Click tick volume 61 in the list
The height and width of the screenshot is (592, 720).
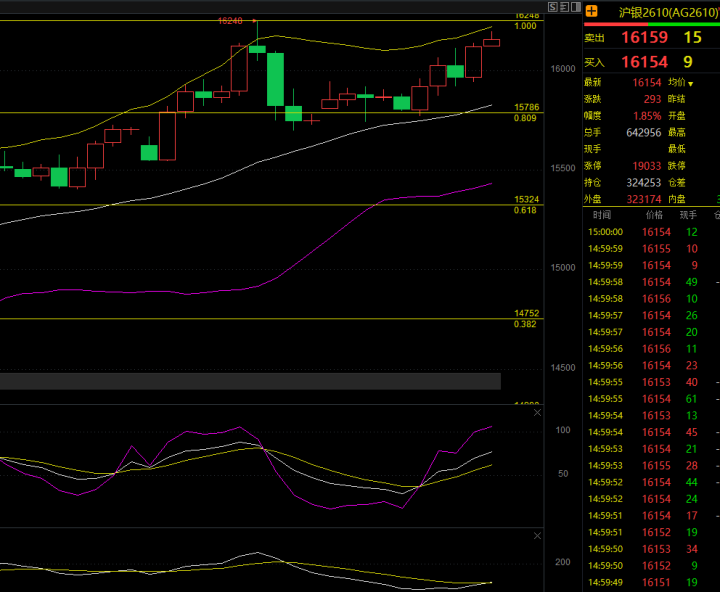(692, 399)
